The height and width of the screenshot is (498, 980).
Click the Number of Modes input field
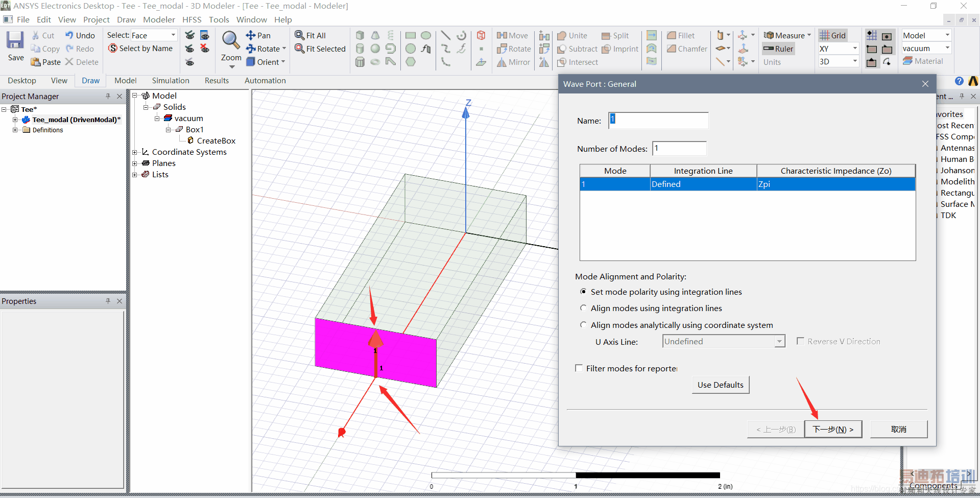coord(679,149)
